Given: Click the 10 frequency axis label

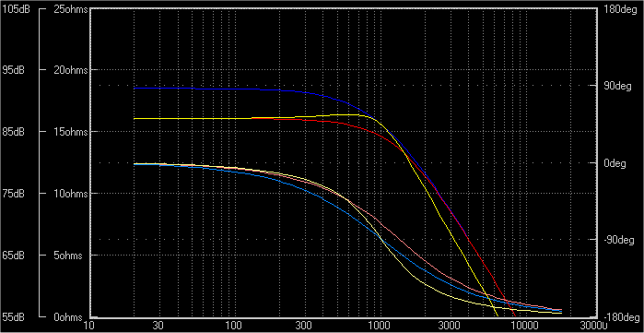Looking at the screenshot, I should click(88, 326).
